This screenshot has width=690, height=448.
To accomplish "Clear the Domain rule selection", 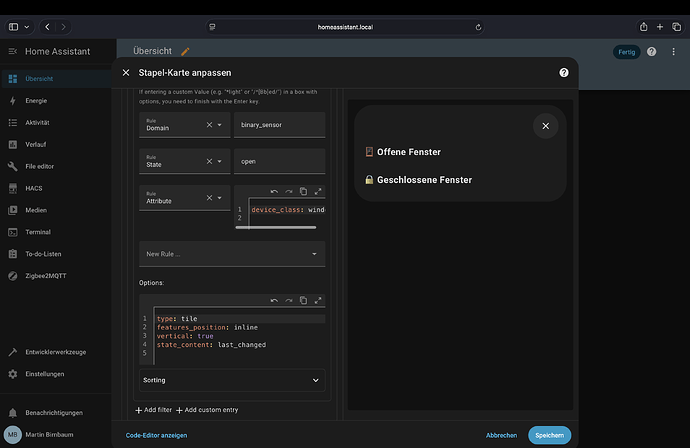I will pos(209,125).
